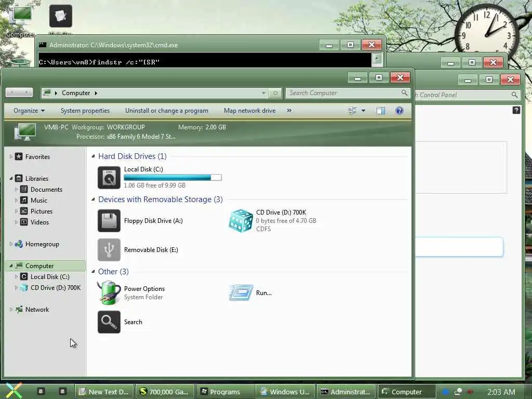Collapse the Libraries tree node

tap(11, 178)
